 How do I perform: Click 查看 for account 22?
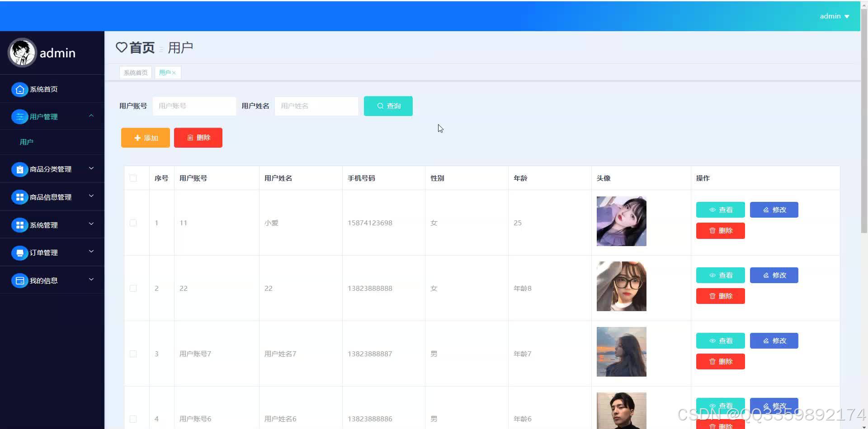(x=720, y=275)
